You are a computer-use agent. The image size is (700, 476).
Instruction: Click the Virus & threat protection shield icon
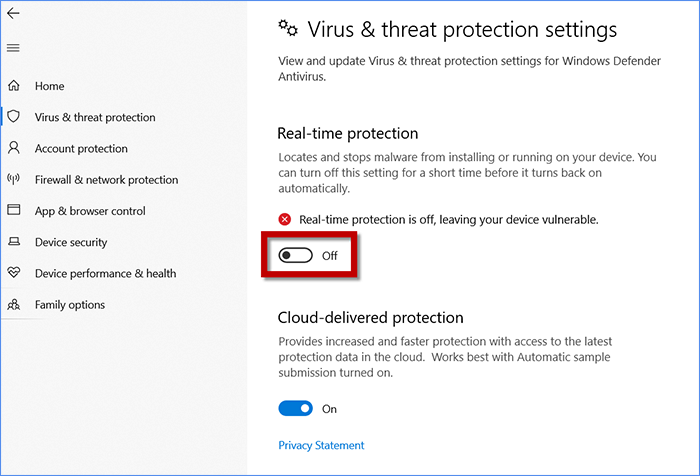14,117
